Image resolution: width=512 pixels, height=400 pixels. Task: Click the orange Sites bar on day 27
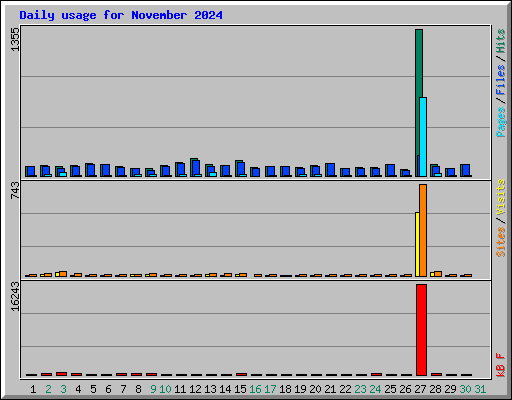pos(423,230)
